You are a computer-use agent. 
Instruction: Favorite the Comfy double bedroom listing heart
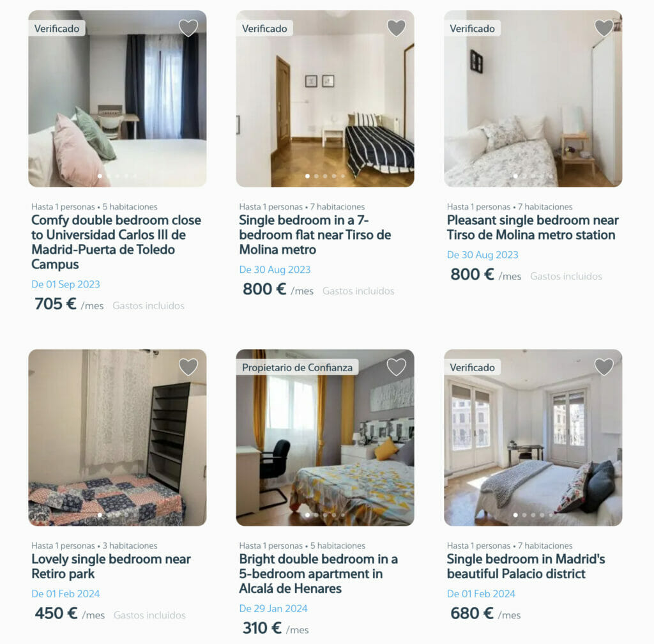[188, 28]
